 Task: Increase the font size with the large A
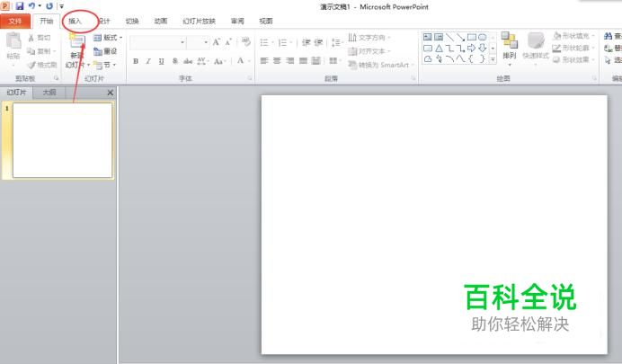(217, 42)
